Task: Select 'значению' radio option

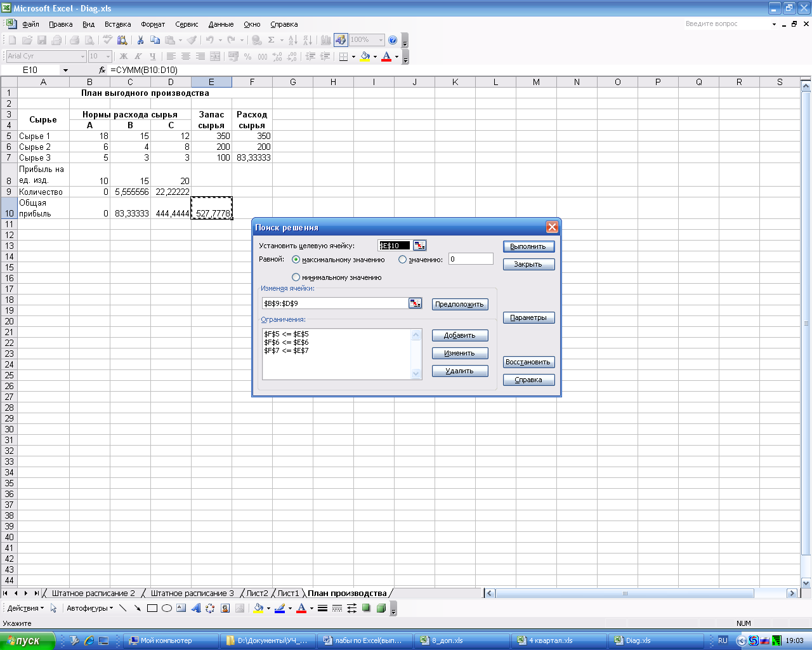Action: pos(402,260)
